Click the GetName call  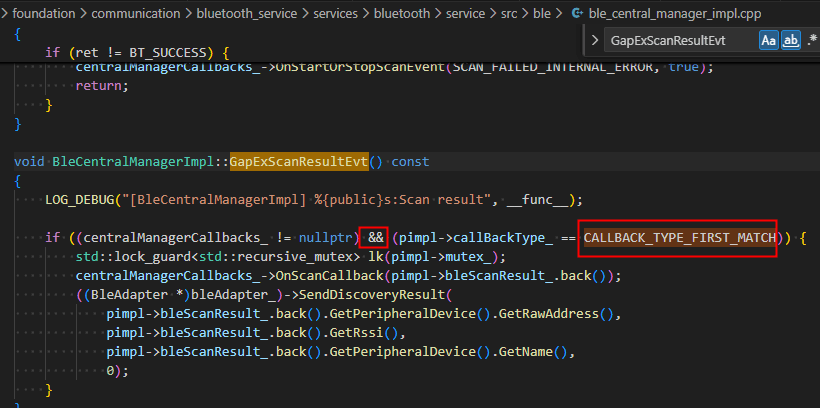(x=526, y=352)
